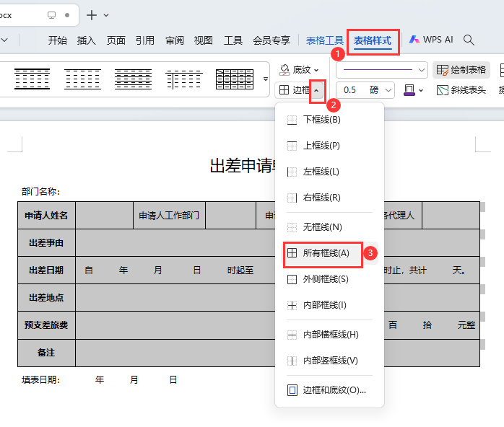Click the monitor icon on document tab
Viewport: 504px width, 427px height.
51,15
